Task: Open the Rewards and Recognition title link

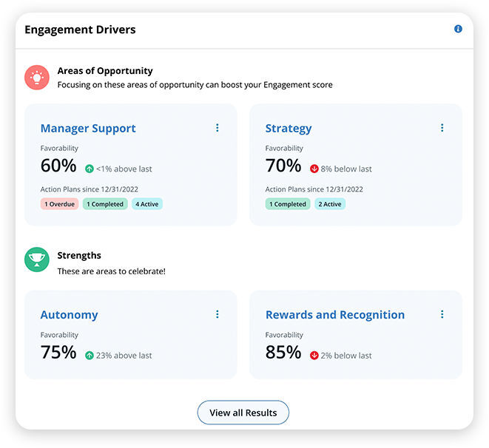Action: click(x=334, y=315)
